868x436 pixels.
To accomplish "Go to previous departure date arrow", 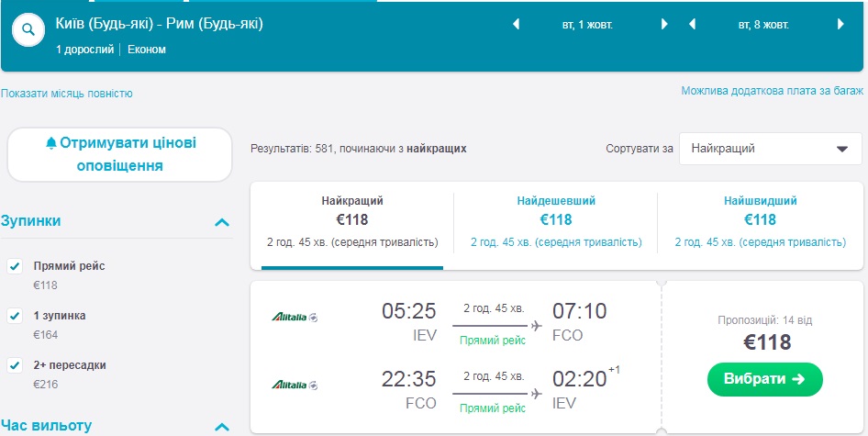I will pos(516,25).
